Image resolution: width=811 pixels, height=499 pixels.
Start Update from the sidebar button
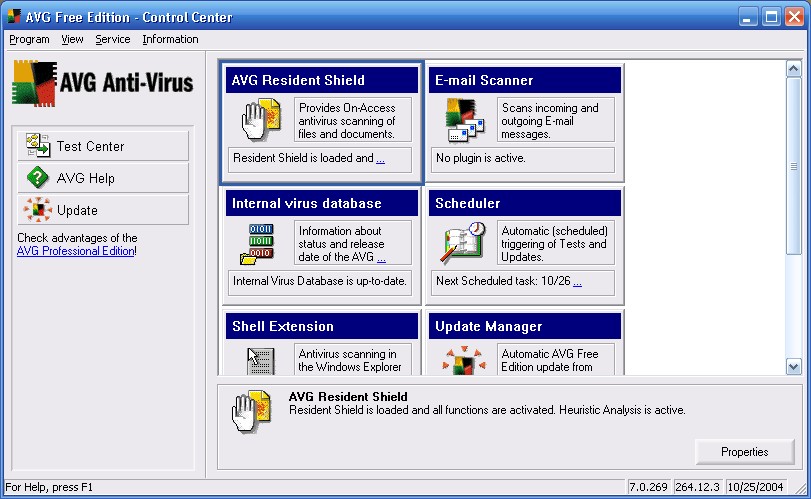point(103,210)
